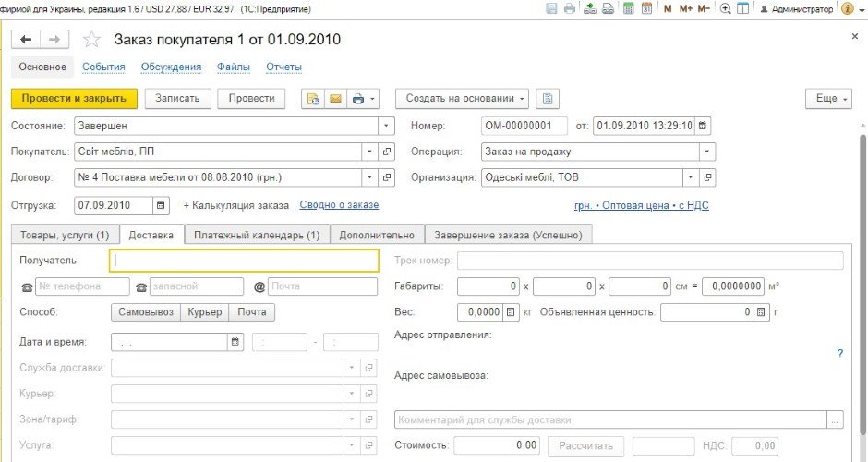Open the calculator icon in top toolbar
Screen dimensions: 868x462
click(x=628, y=8)
